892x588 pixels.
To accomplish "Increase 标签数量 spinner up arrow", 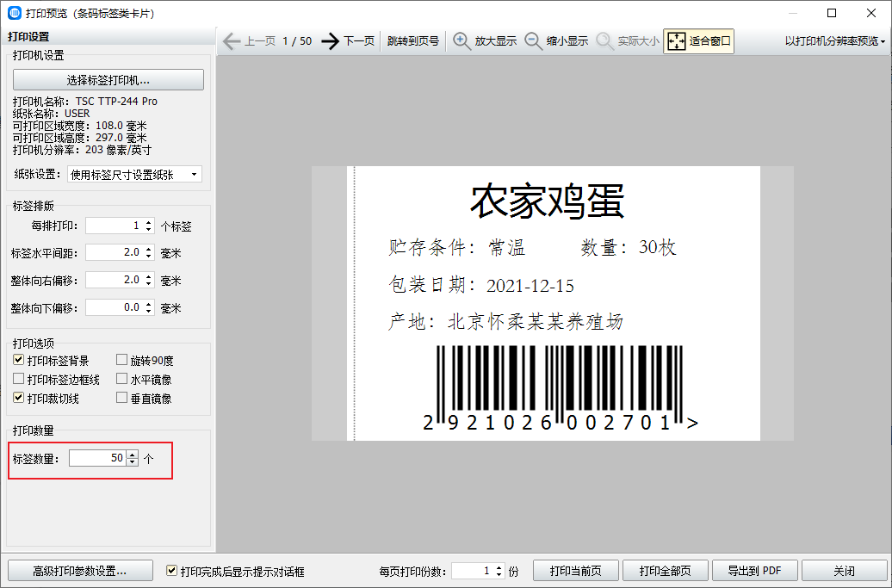I will (x=132, y=455).
